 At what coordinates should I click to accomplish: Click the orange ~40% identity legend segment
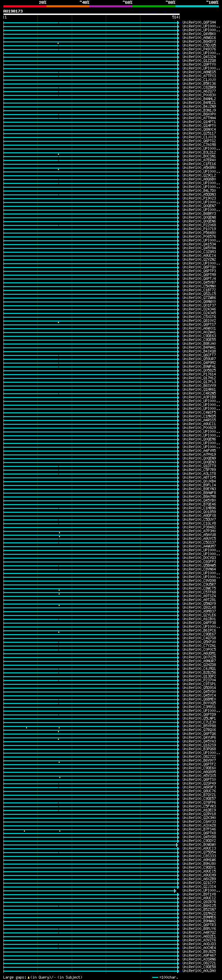pos(68,6)
